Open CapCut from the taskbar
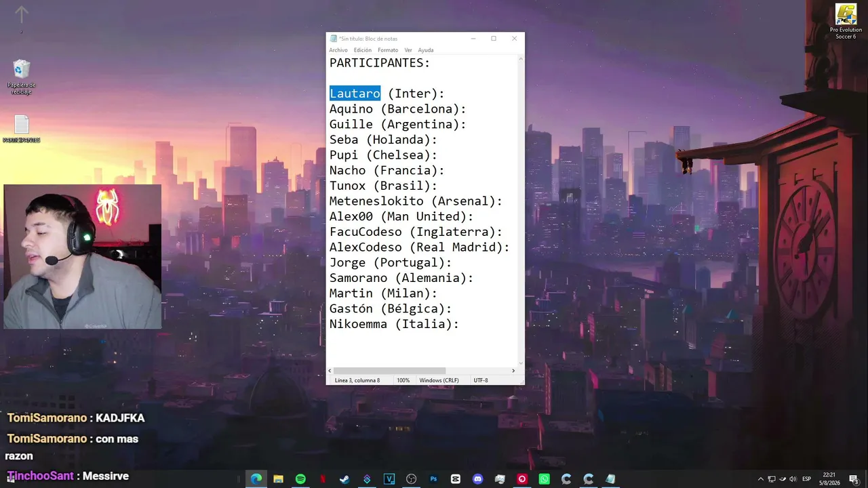 click(x=456, y=479)
